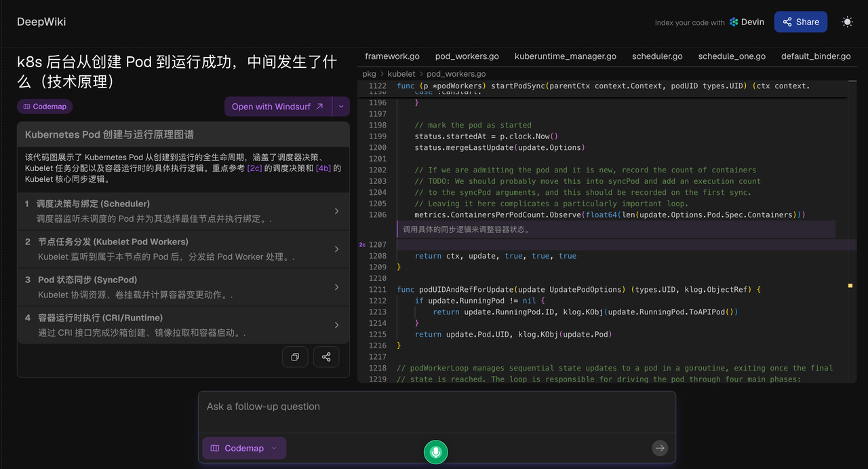Click line 1199 status.startedAt code

pos(486,136)
